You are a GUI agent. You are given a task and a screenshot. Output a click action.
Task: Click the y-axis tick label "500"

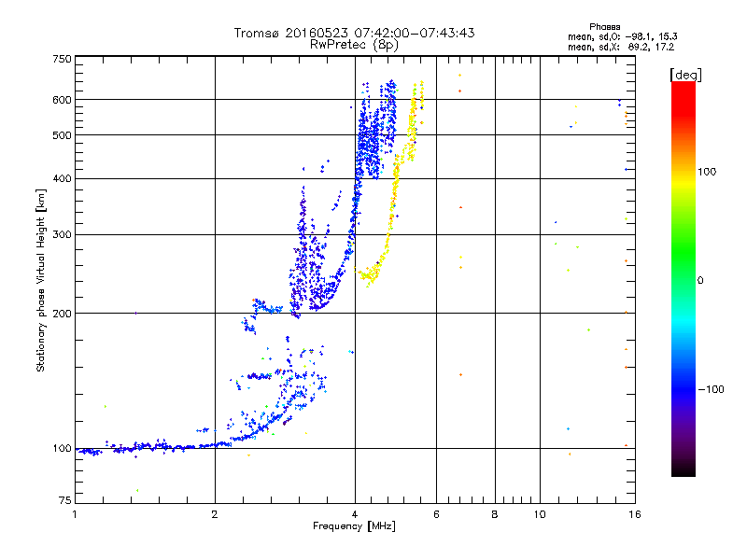(63, 135)
